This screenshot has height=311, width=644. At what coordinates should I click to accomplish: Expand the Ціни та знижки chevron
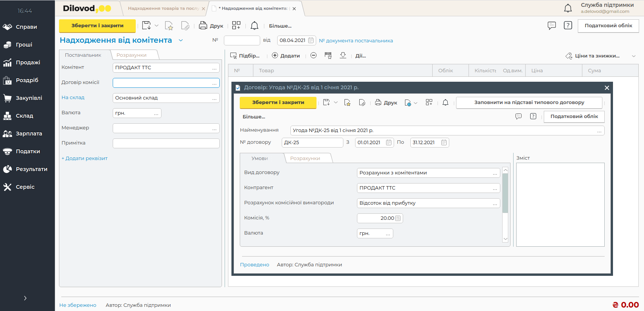[634, 56]
